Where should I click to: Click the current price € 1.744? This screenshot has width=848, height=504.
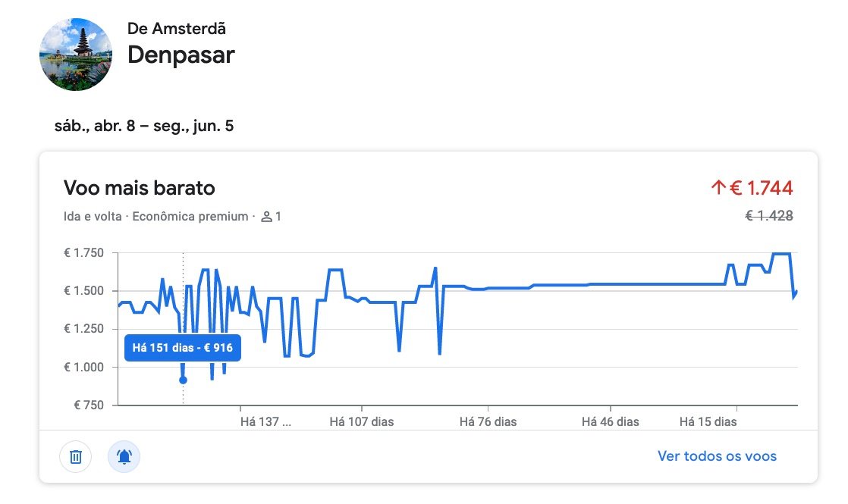761,188
